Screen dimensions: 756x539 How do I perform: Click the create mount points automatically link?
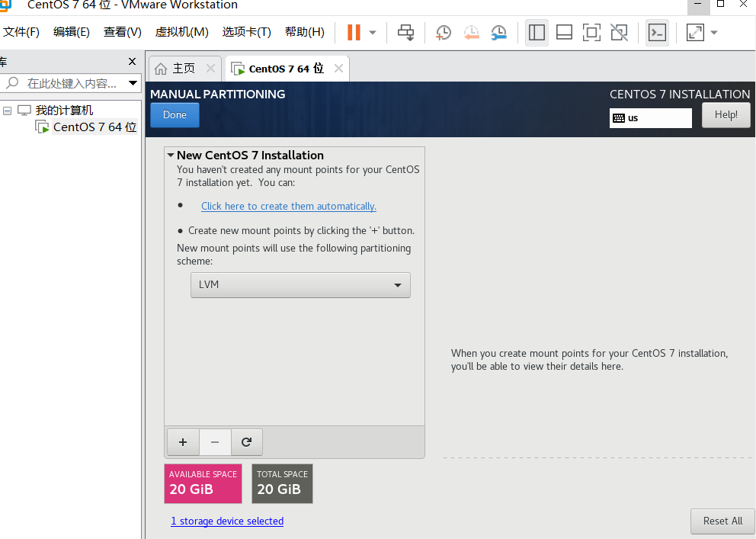[289, 207]
